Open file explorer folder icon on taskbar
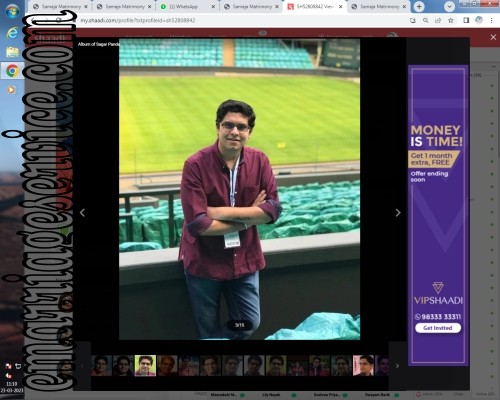The image size is (500, 400). click(12, 52)
